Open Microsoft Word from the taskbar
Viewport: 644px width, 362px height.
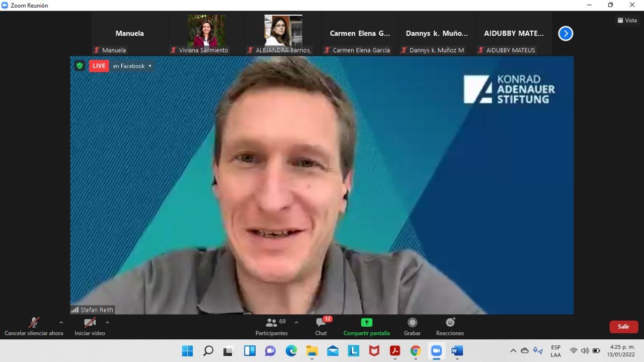457,351
